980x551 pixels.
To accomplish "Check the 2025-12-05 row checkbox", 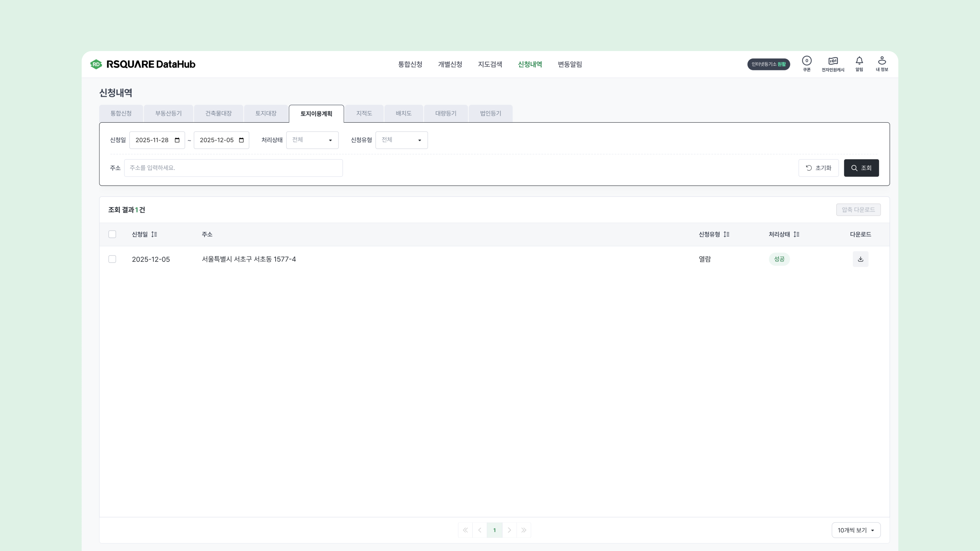I will [x=112, y=259].
